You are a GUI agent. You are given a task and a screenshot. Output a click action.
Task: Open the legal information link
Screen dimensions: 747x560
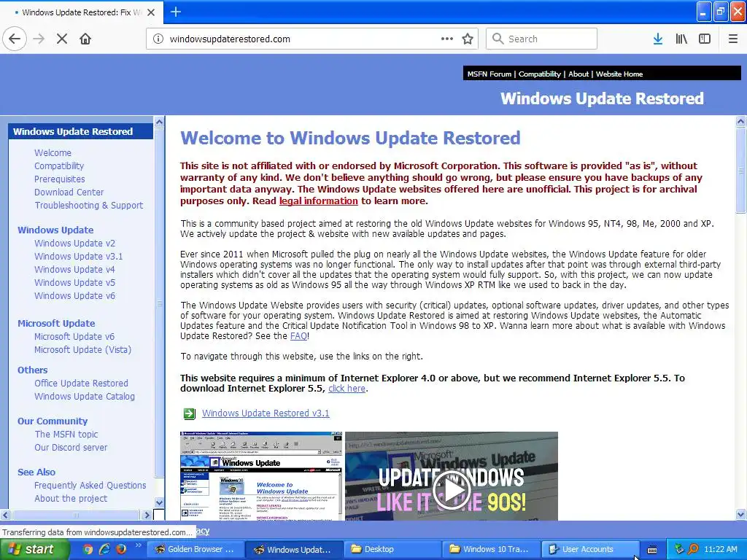[318, 201]
